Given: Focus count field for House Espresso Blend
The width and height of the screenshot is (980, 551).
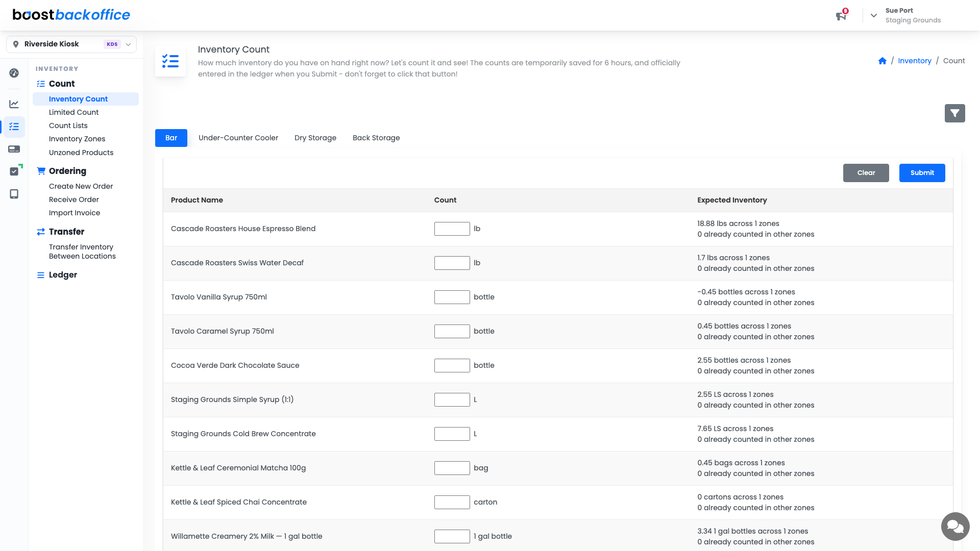Looking at the screenshot, I should click(452, 229).
